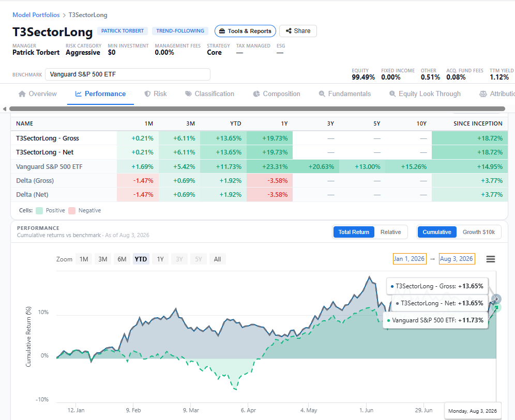The image size is (515, 420).
Task: Open the Tools & Reports menu
Action: coord(245,31)
